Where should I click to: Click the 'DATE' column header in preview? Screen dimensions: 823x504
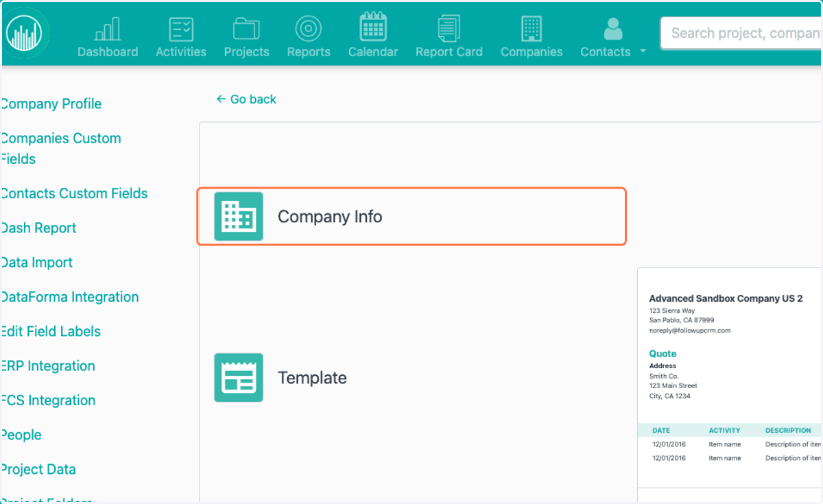[661, 431]
